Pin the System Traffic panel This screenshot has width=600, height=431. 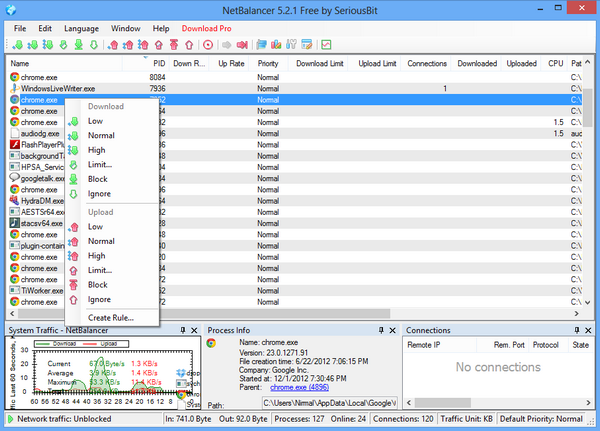[183, 330]
